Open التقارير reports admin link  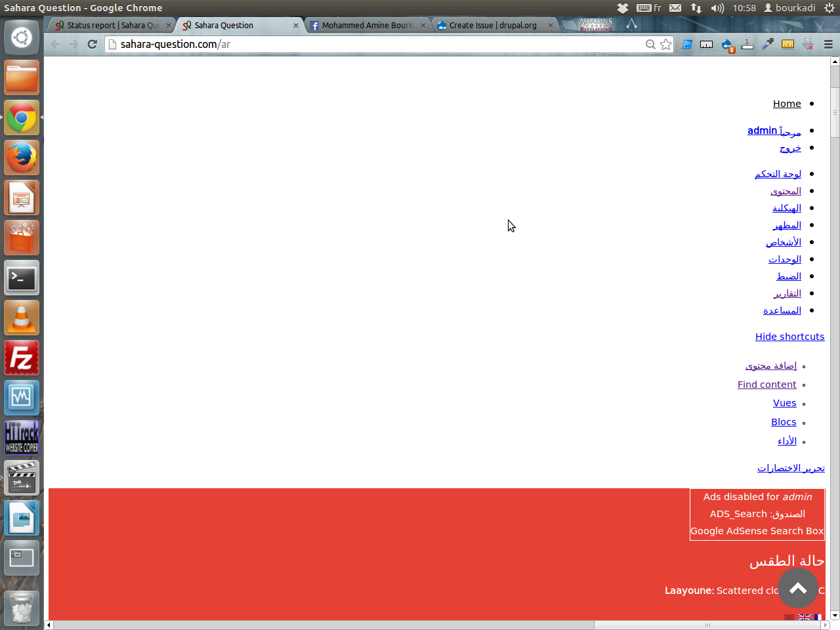coord(787,293)
